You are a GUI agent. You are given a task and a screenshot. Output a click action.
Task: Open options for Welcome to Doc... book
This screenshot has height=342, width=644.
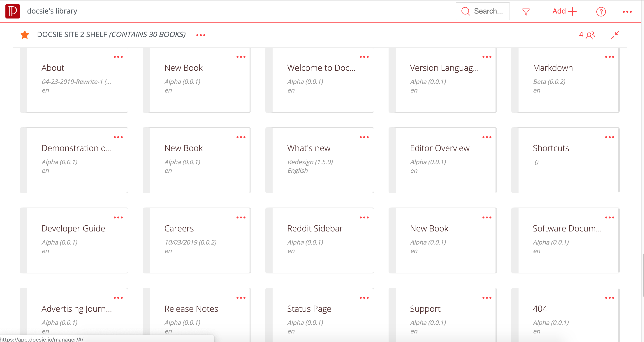pyautogui.click(x=364, y=57)
